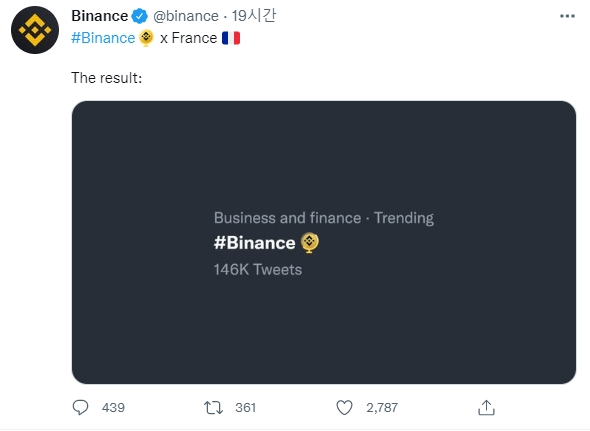Viewport: 590px width, 431px height.
Task: Click the 2,787 likes count
Action: point(382,408)
